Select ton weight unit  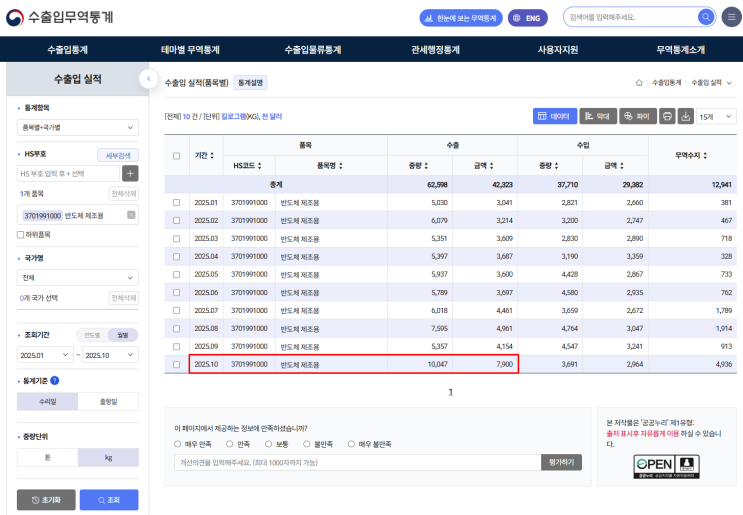coord(47,457)
